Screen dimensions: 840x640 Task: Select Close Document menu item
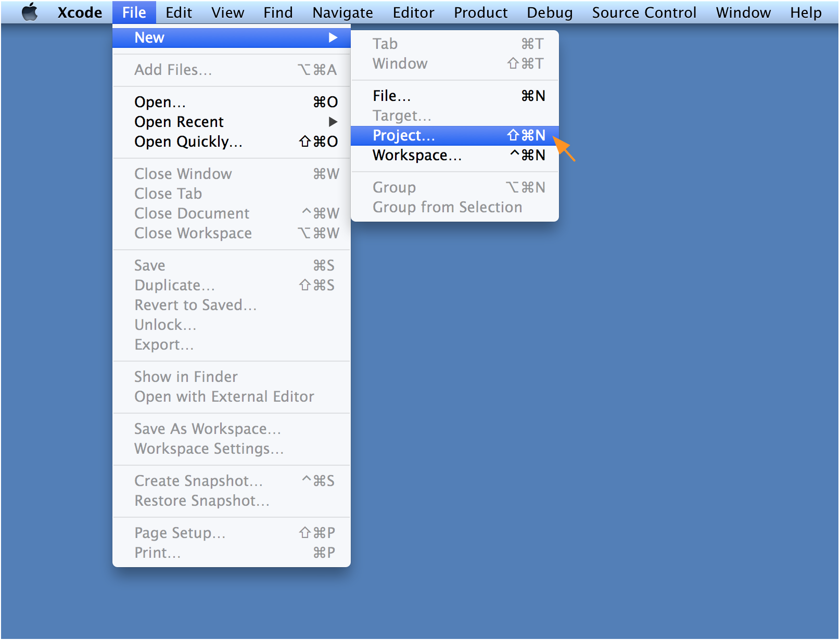coord(232,213)
